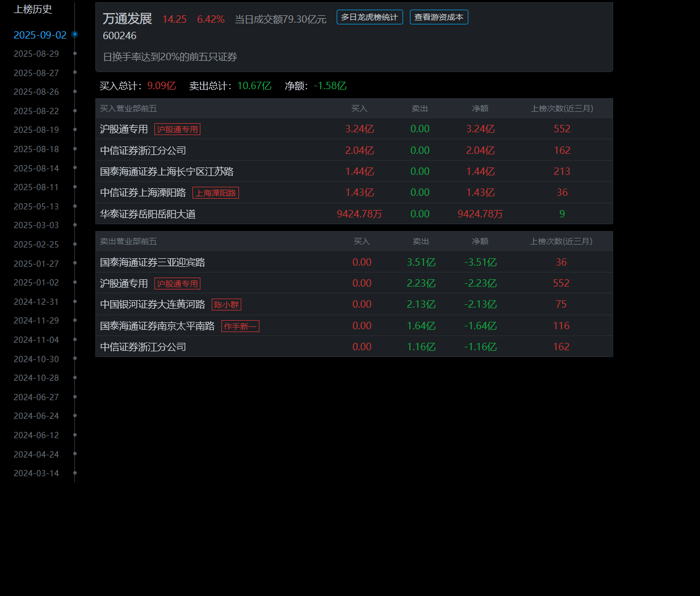The height and width of the screenshot is (596, 700).
Task: Select history date 2024-06-24
Action: point(36,416)
